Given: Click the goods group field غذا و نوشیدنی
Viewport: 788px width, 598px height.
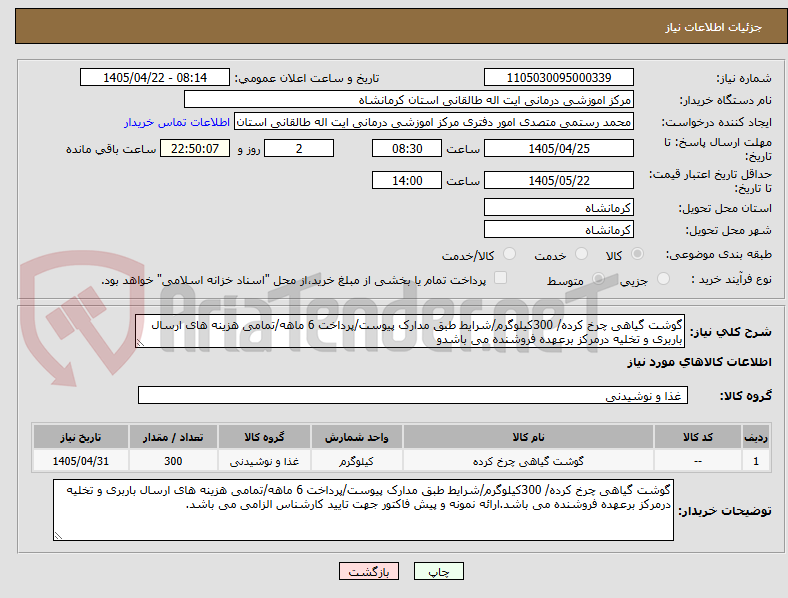Looking at the screenshot, I should (413, 395).
